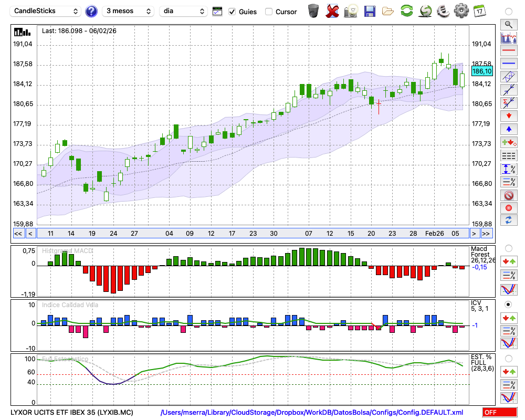
Task: Click the green plus red arrow tool
Action: [509, 142]
